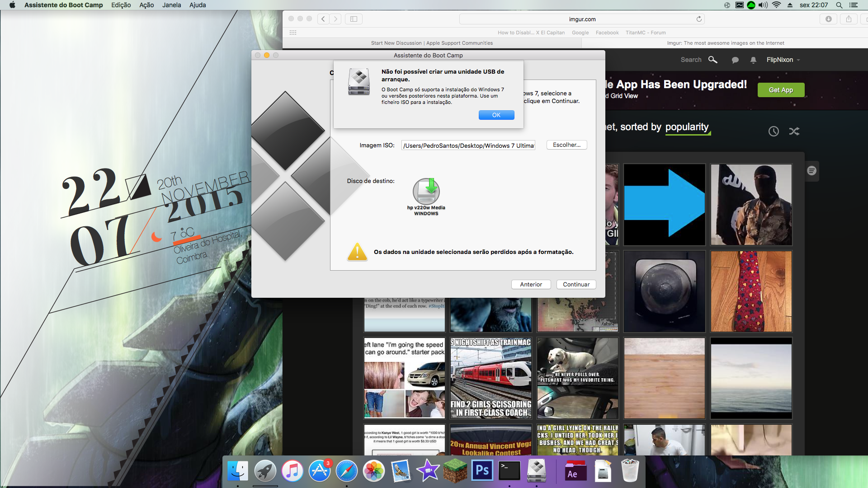This screenshot has height=488, width=868.
Task: Launch Photoshop from the Dock
Action: [x=482, y=471]
